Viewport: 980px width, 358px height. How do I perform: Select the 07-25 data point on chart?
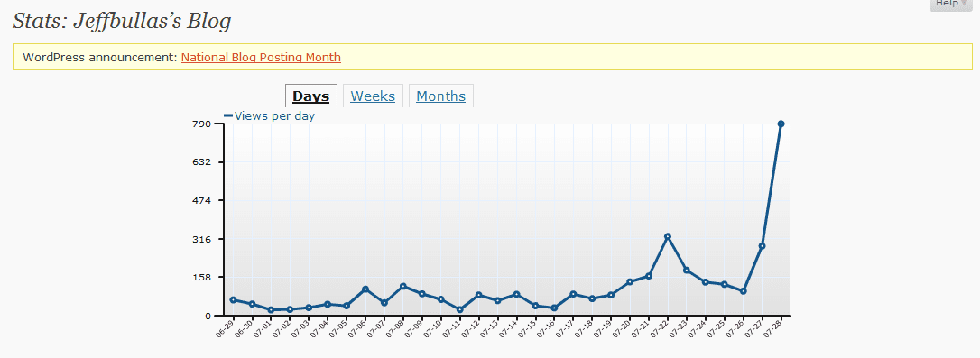(x=725, y=284)
